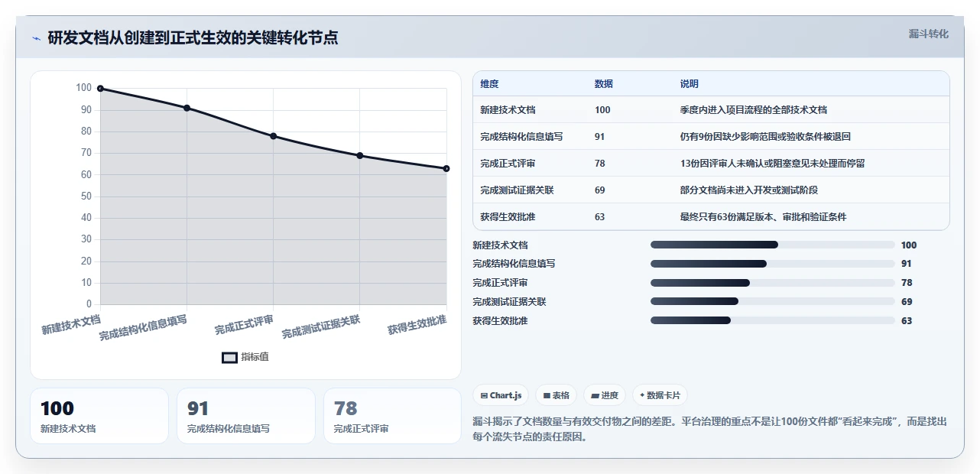Viewport: 980px width, 474px height.
Task: Click table cell 13份因评审人未确认或阻塞意见未处理而停留
Action: tap(773, 164)
